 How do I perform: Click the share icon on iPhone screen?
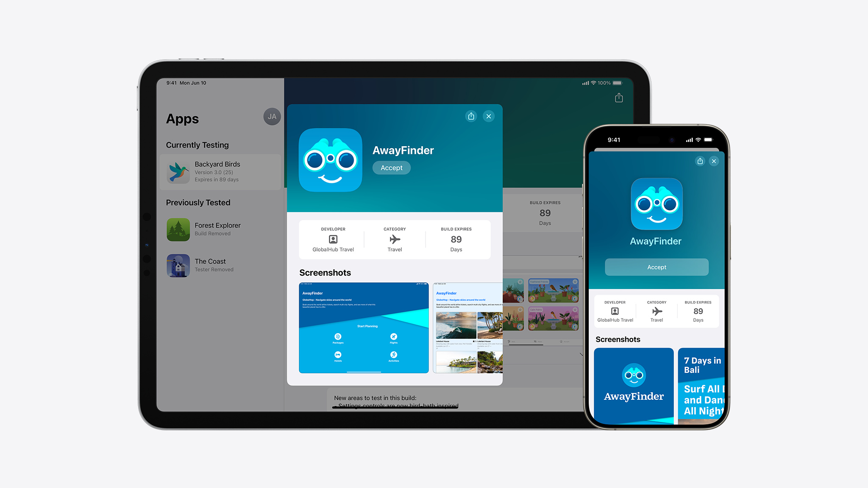point(700,161)
